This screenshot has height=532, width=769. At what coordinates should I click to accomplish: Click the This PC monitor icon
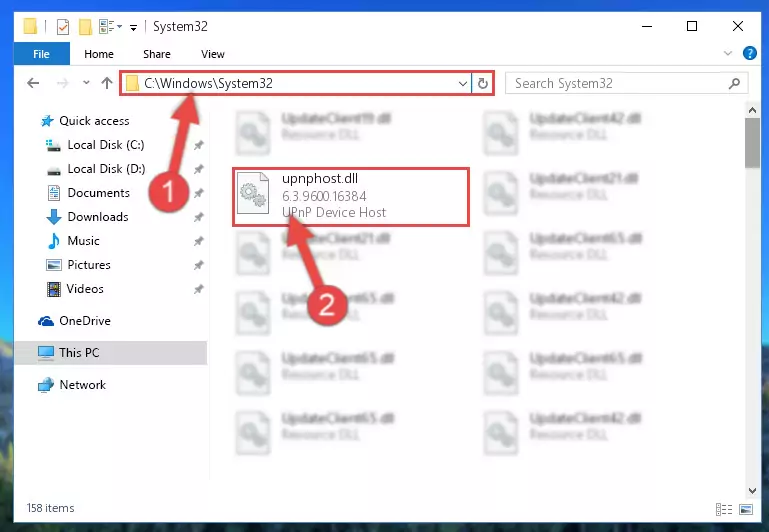click(x=46, y=353)
